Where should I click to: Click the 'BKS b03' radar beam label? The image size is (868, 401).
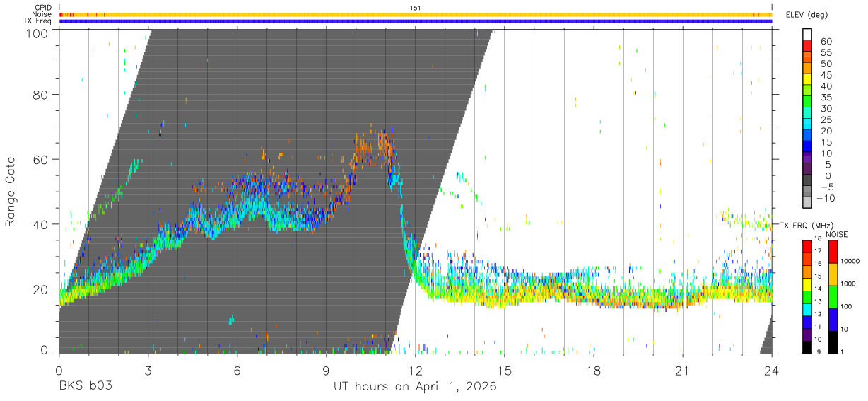point(86,387)
